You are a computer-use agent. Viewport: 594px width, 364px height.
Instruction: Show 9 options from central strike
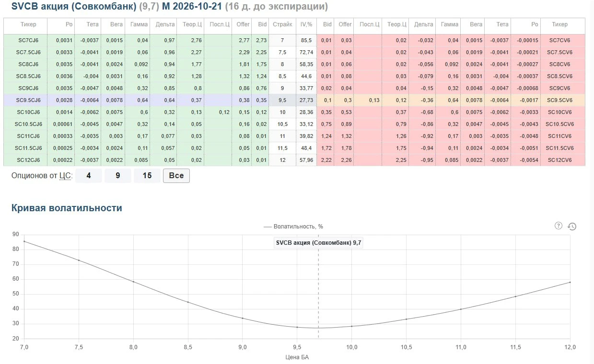coord(118,176)
